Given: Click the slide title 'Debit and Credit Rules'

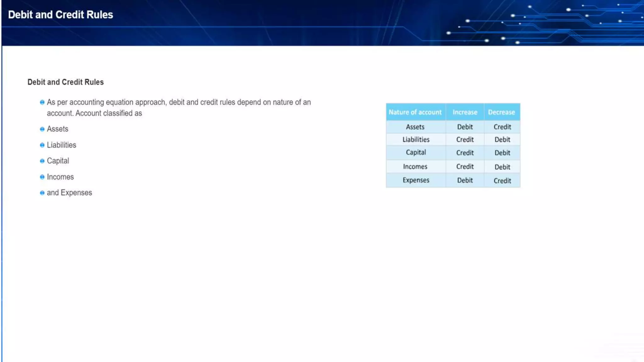Looking at the screenshot, I should click(x=60, y=15).
